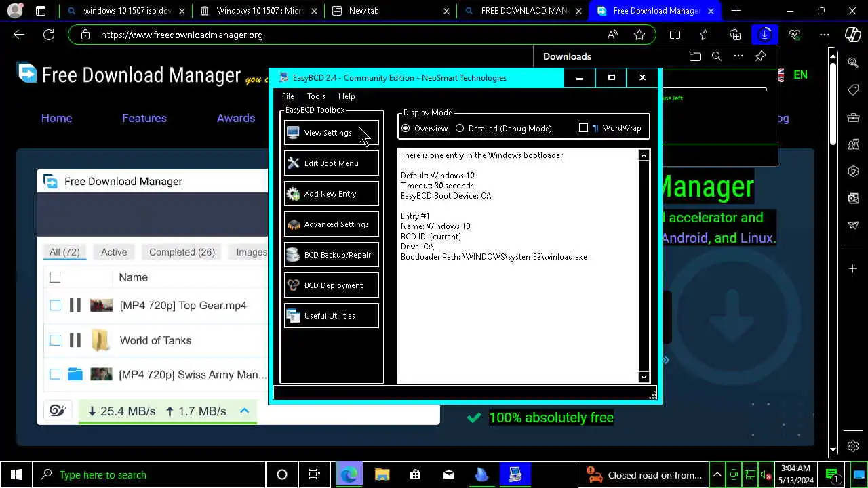Open Microsoft Store from taskbar

[x=415, y=474]
